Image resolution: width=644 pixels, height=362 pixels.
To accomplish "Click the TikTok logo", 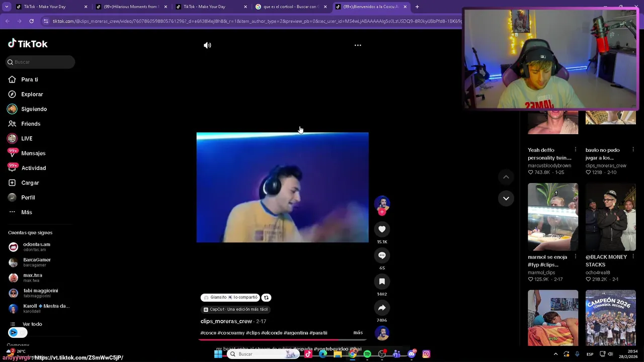I will tap(28, 44).
